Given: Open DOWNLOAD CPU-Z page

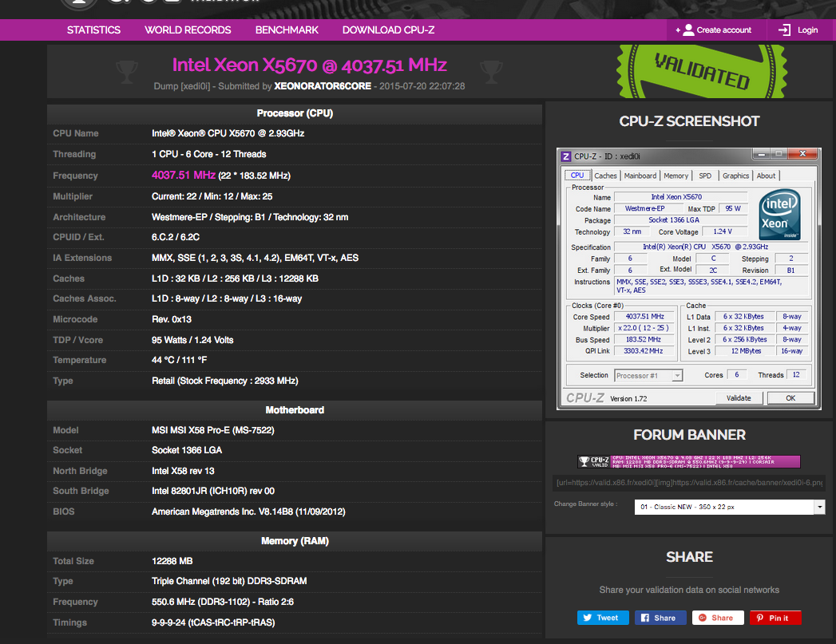Looking at the screenshot, I should (388, 30).
